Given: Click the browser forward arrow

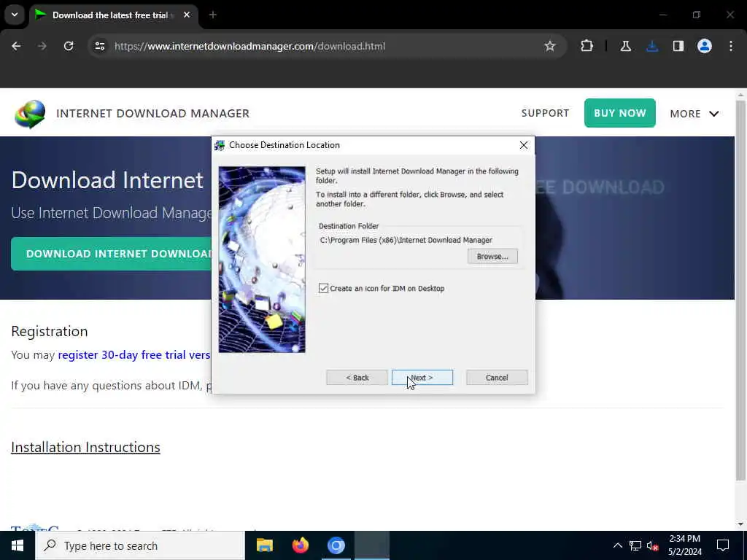Looking at the screenshot, I should click(x=42, y=46).
